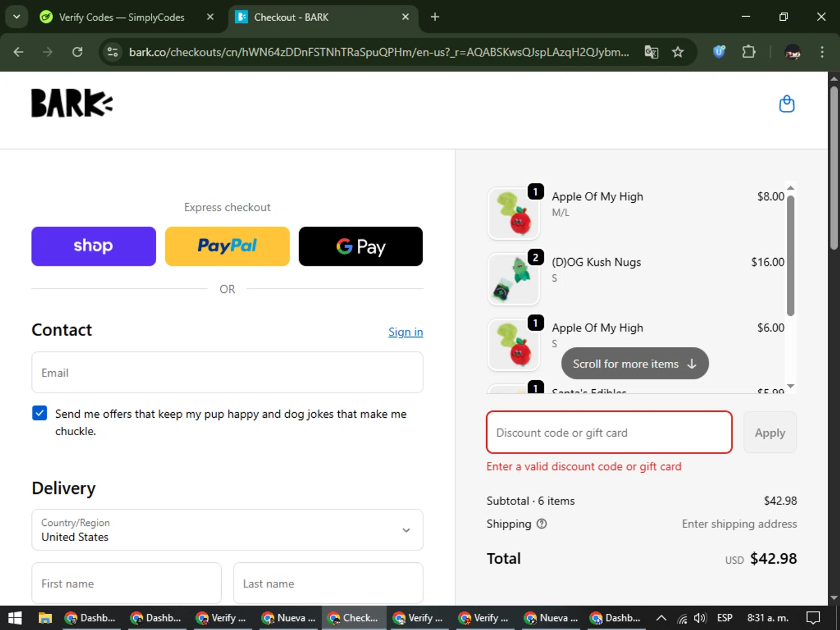Expand the Country/Region dropdown
Screen dimensions: 840x630
(x=227, y=530)
